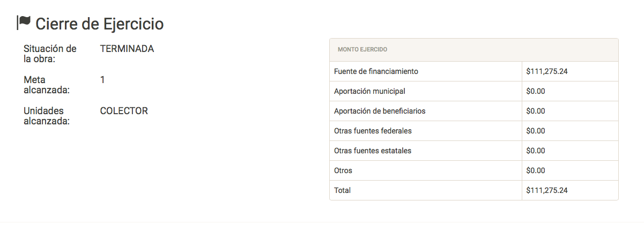Screen dimensions: 644x238
Task: Click the Meta alcanzada value 1
Action: (102, 80)
